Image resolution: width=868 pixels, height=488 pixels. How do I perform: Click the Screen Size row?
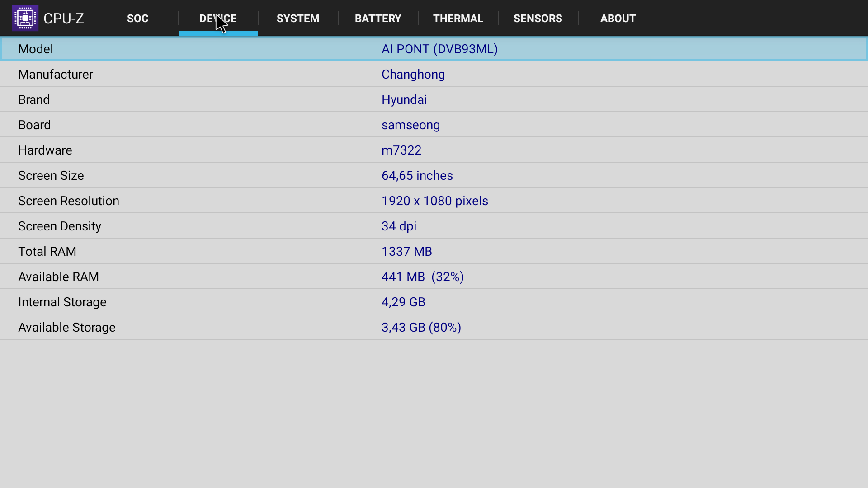434,175
